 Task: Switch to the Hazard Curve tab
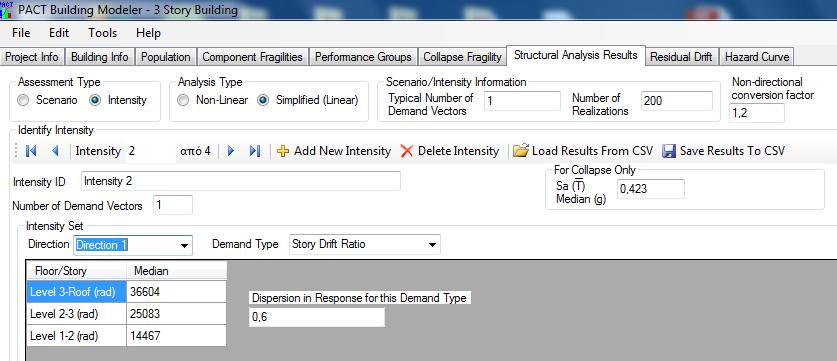[756, 57]
